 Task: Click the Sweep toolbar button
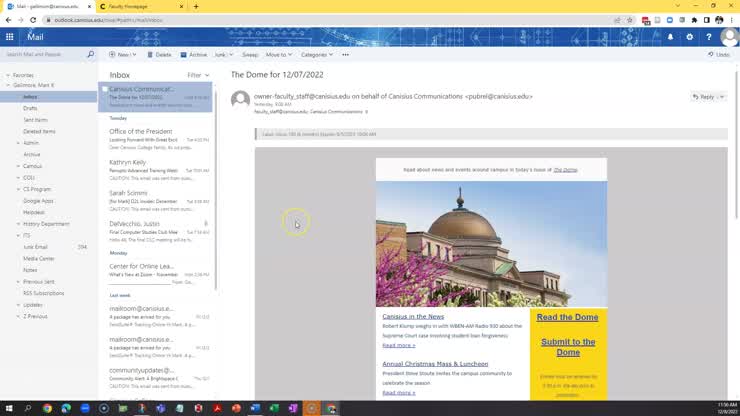(250, 55)
